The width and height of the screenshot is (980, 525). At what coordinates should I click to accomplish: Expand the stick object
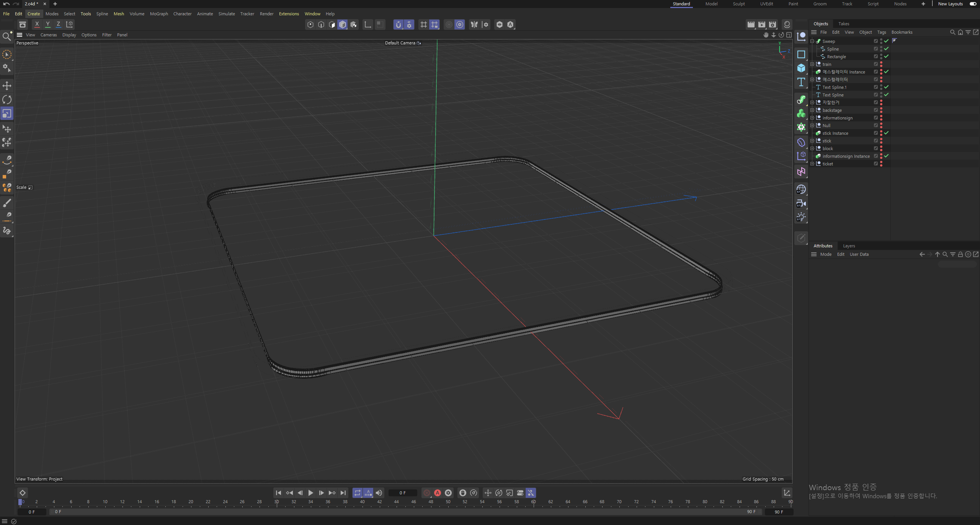(812, 141)
